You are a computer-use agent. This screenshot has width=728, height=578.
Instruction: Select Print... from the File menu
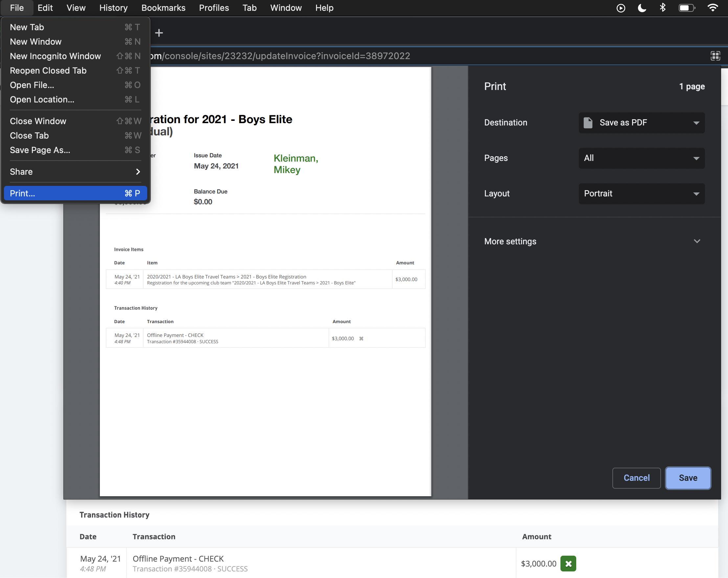75,193
